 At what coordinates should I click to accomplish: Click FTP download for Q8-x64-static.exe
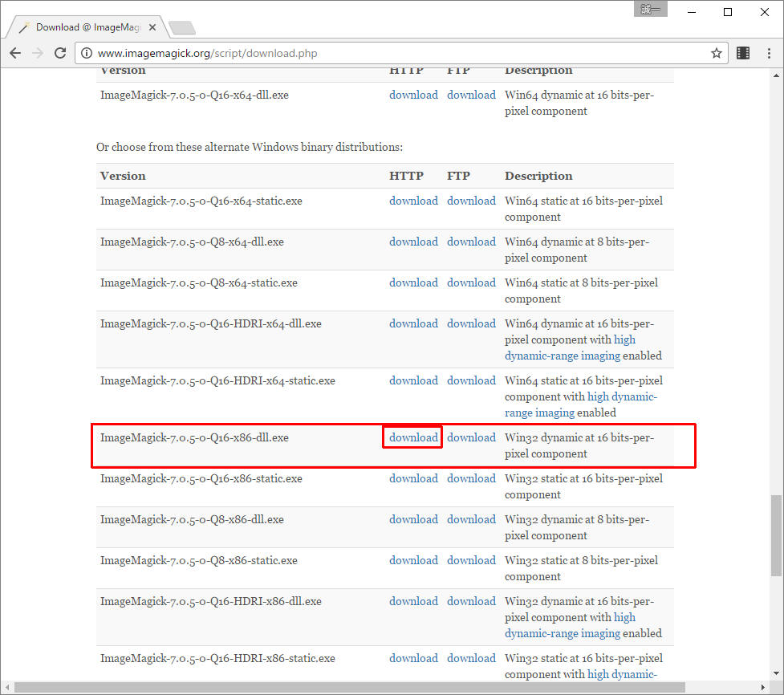click(x=472, y=283)
